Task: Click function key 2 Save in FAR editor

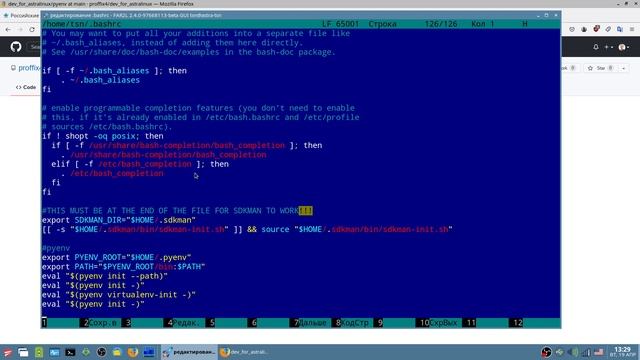Action: 100,323
